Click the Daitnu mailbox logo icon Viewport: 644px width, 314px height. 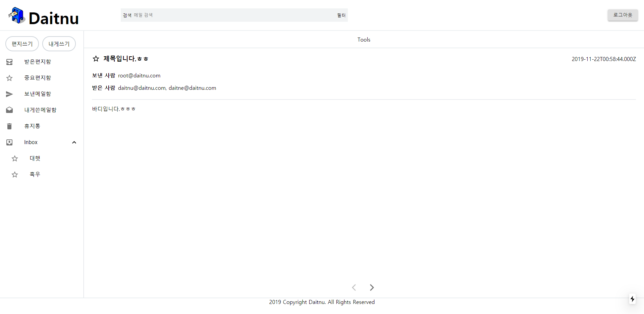[17, 15]
